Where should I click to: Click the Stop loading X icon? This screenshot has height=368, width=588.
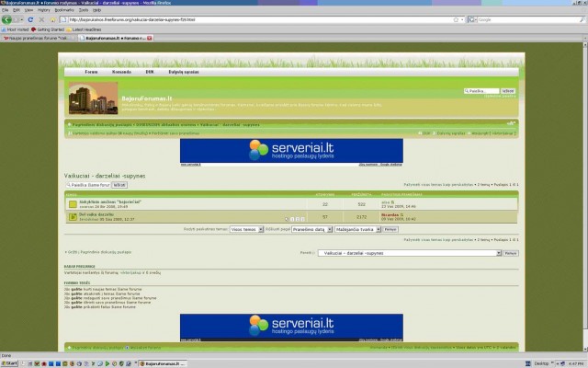(x=41, y=19)
